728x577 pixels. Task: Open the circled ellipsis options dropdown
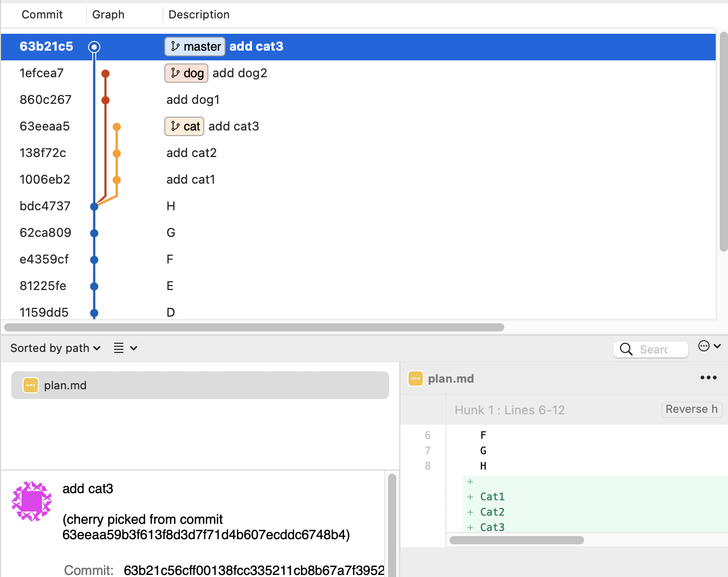click(710, 346)
